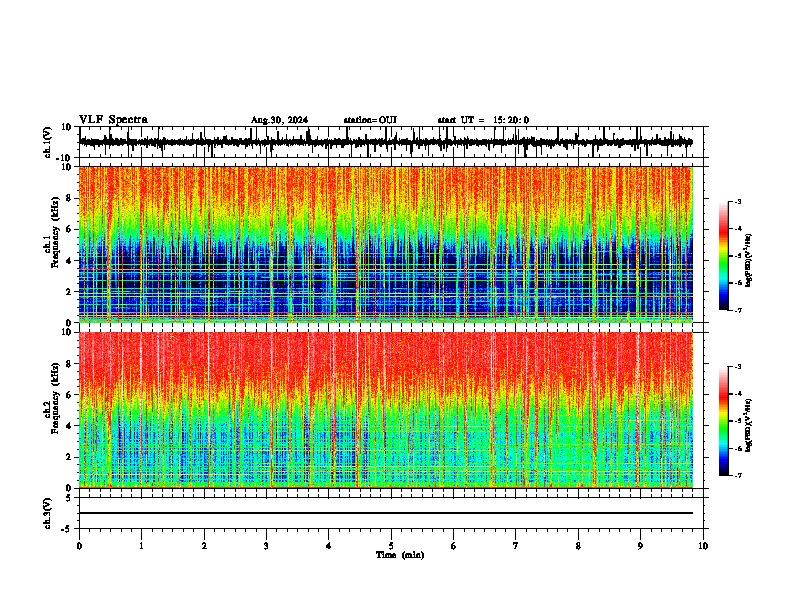Click the "-7" label on ch.2 color bar
Viewport: 792px width, 612px height.
[x=738, y=475]
